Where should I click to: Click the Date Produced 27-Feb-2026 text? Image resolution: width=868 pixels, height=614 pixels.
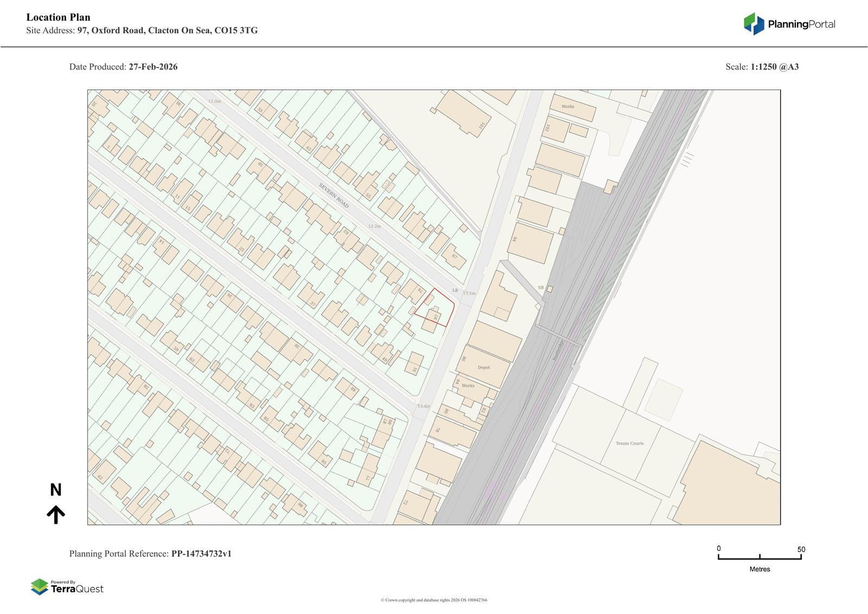[x=123, y=67]
